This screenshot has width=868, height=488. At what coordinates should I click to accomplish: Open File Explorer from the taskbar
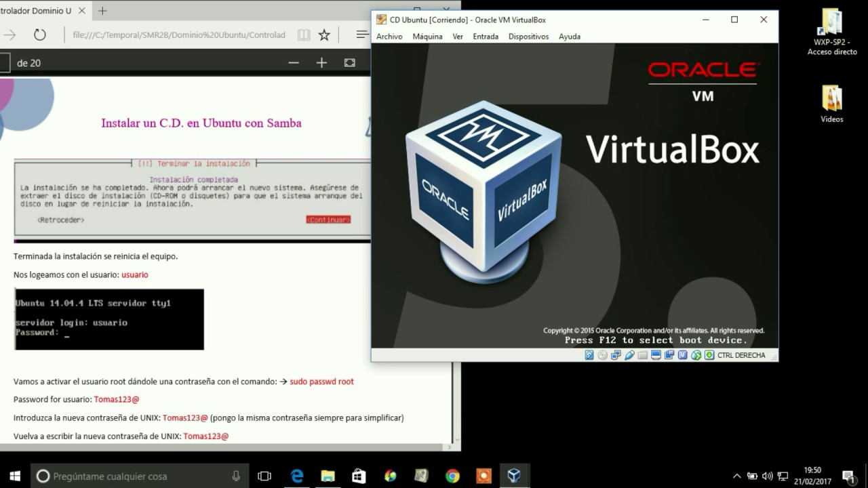(x=328, y=476)
